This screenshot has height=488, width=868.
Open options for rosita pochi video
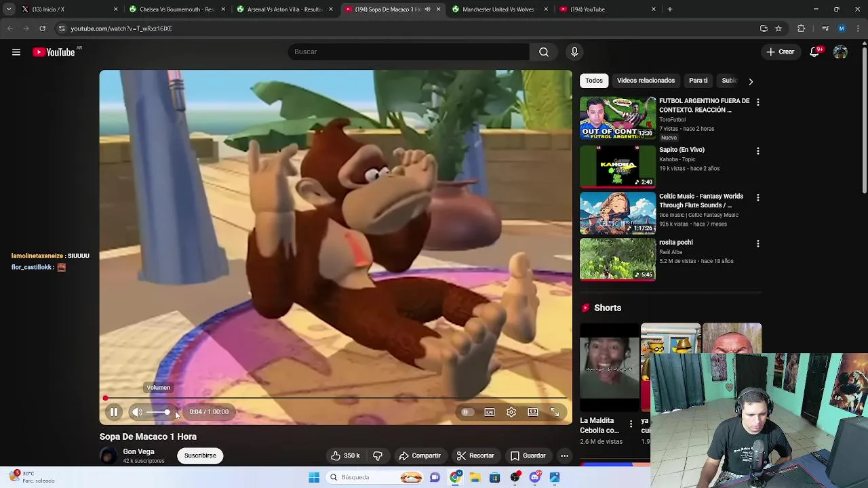(x=757, y=243)
